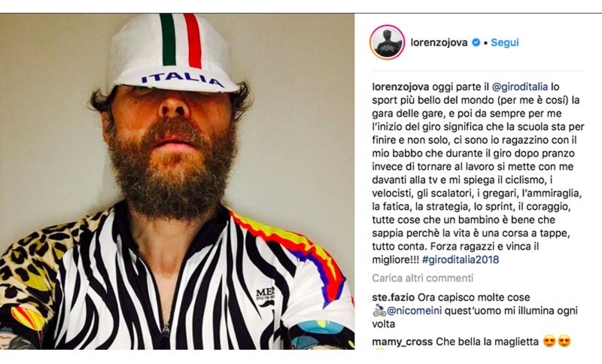Click the blue verified badge
602x364 pixels.
[x=476, y=43]
